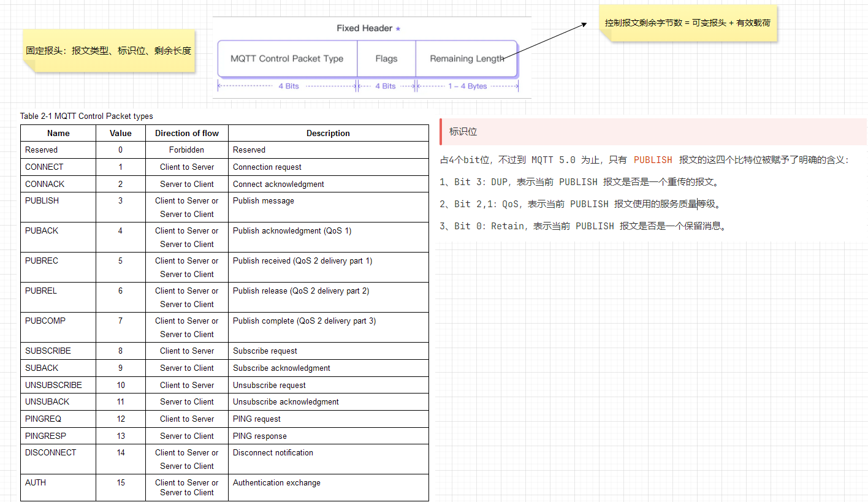Image resolution: width=868 pixels, height=502 pixels.
Task: Click the SUBACK name cell
Action: click(58, 368)
